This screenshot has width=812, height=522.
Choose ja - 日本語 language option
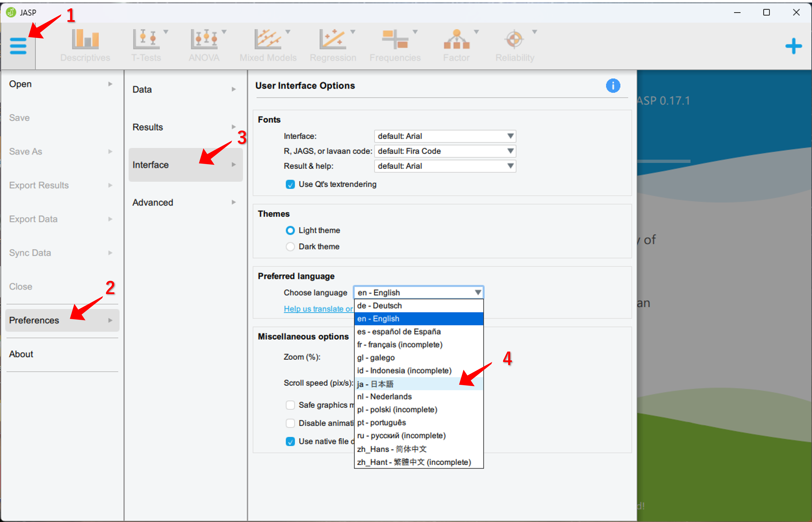419,384
